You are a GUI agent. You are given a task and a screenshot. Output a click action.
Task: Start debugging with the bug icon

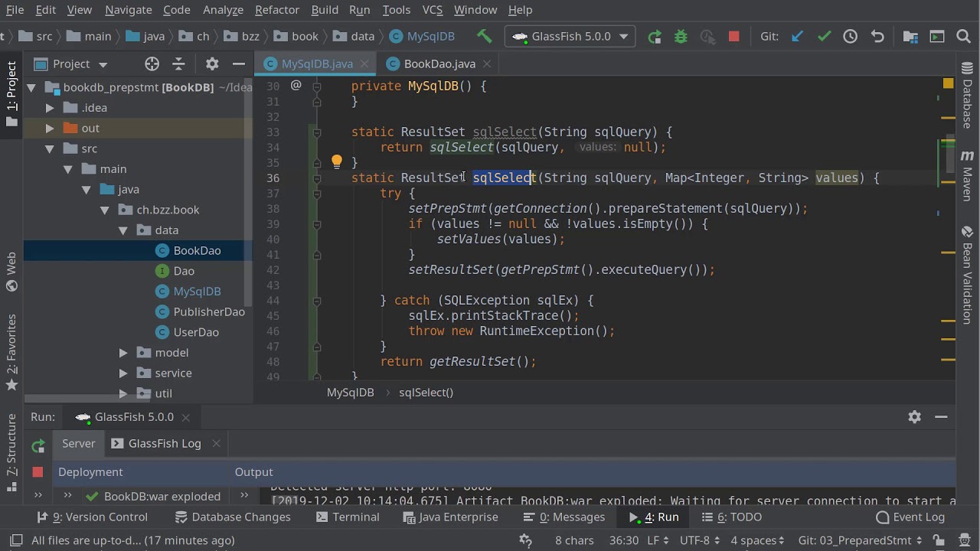click(x=681, y=36)
